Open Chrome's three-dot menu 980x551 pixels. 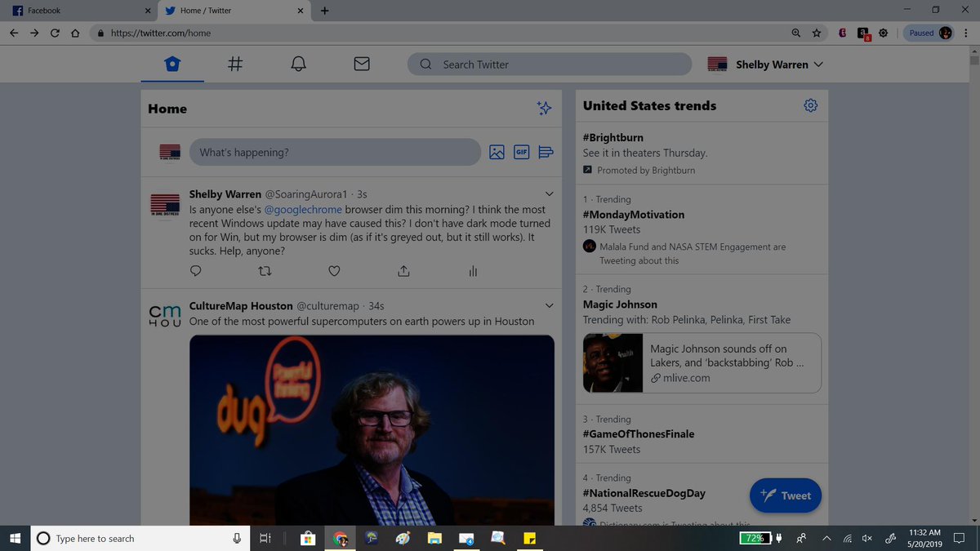tap(967, 33)
